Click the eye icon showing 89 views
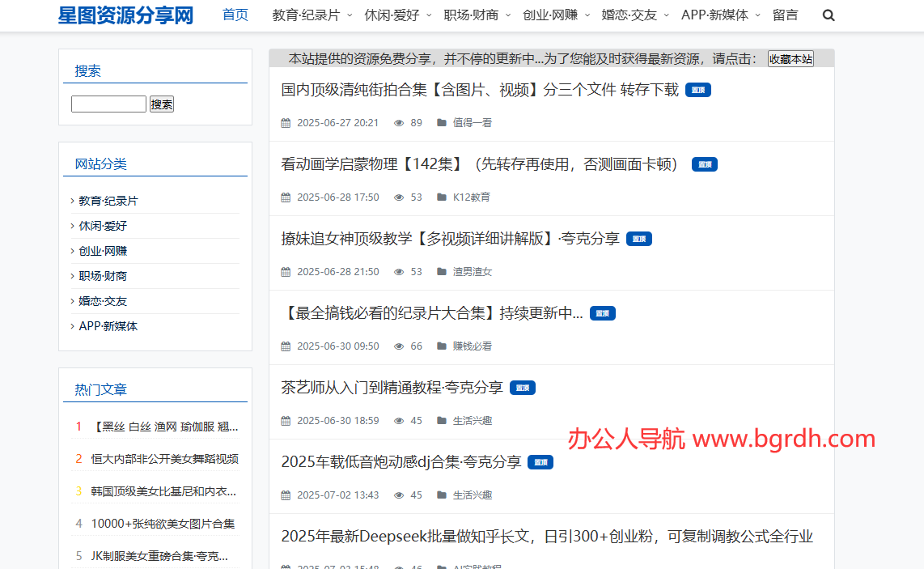Image resolution: width=924 pixels, height=569 pixels. click(399, 123)
